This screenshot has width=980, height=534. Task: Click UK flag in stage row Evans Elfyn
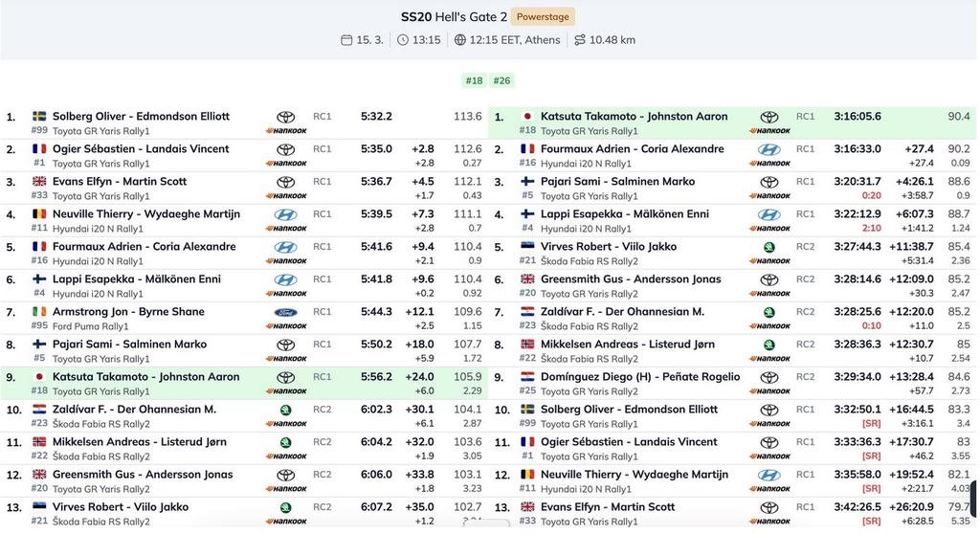pyautogui.click(x=39, y=181)
